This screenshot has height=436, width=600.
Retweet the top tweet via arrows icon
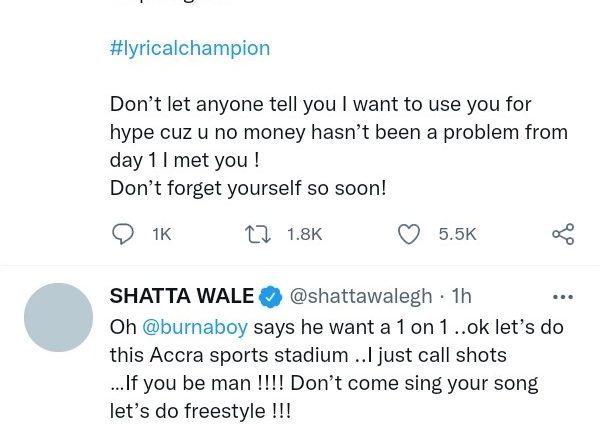coord(259,234)
